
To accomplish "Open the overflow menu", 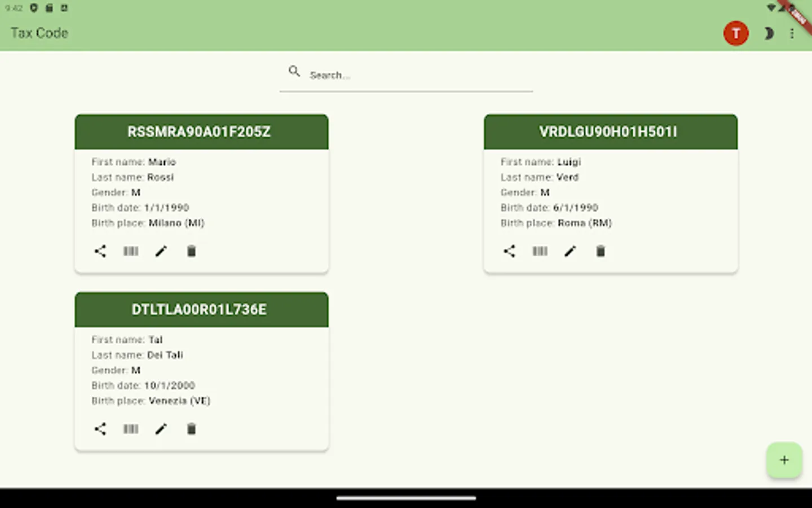I will (792, 33).
